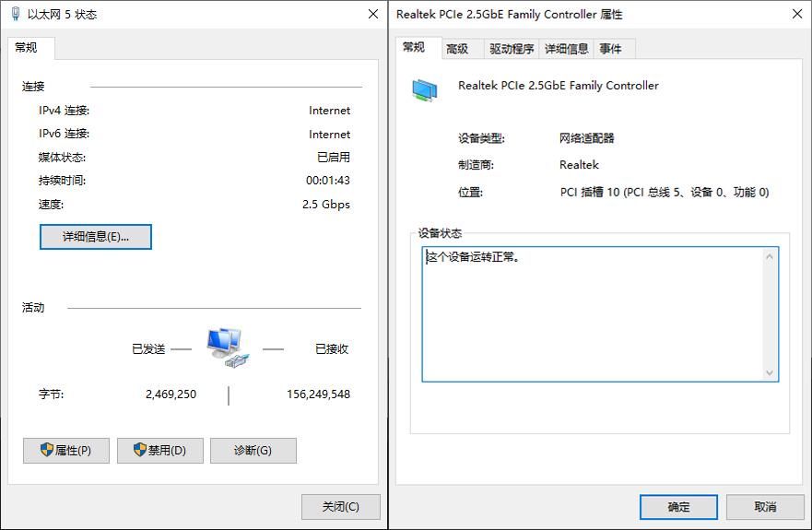Click scroll up arrow in device status box

(x=771, y=256)
